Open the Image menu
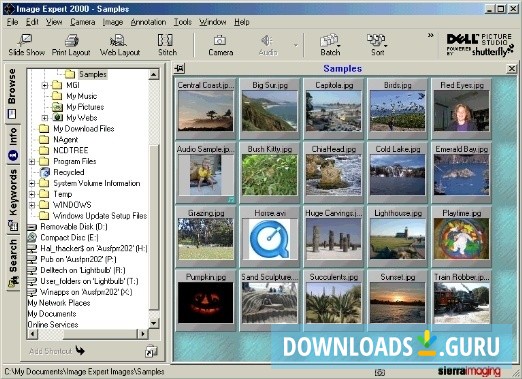Image resolution: width=522 pixels, height=379 pixels. point(113,22)
